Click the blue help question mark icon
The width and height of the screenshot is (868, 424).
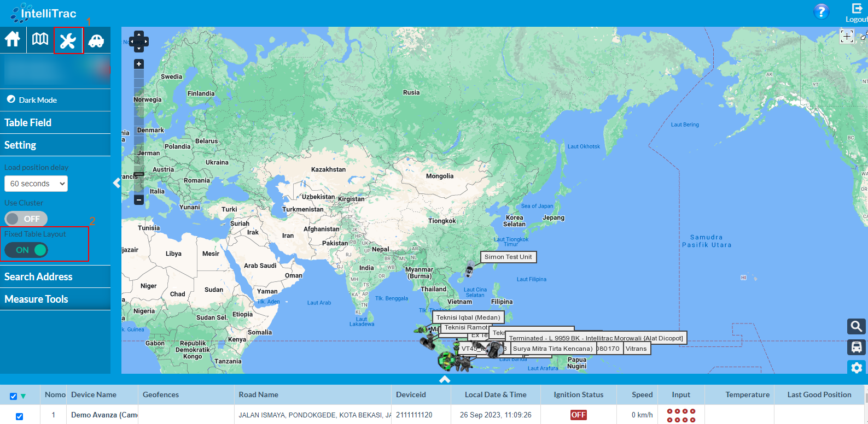click(821, 11)
